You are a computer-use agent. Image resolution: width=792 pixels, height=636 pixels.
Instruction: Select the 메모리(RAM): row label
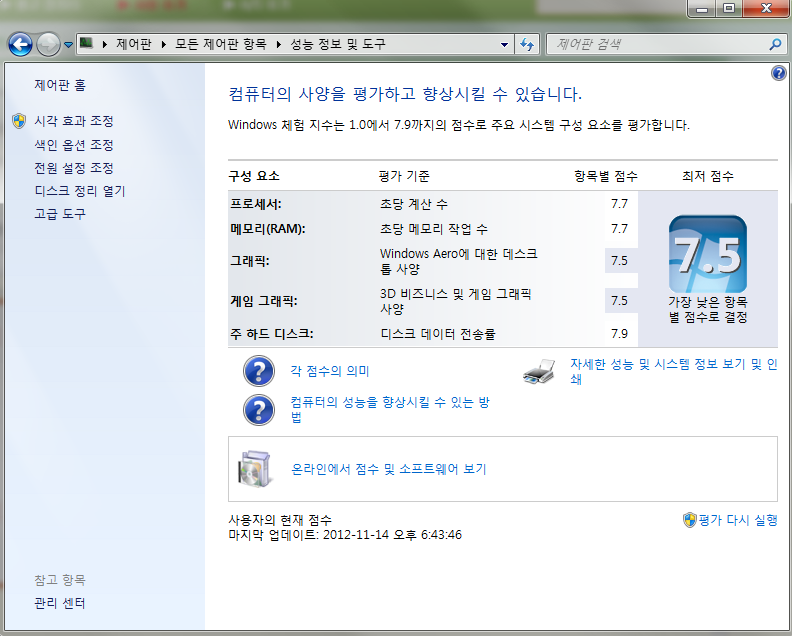pyautogui.click(x=268, y=229)
